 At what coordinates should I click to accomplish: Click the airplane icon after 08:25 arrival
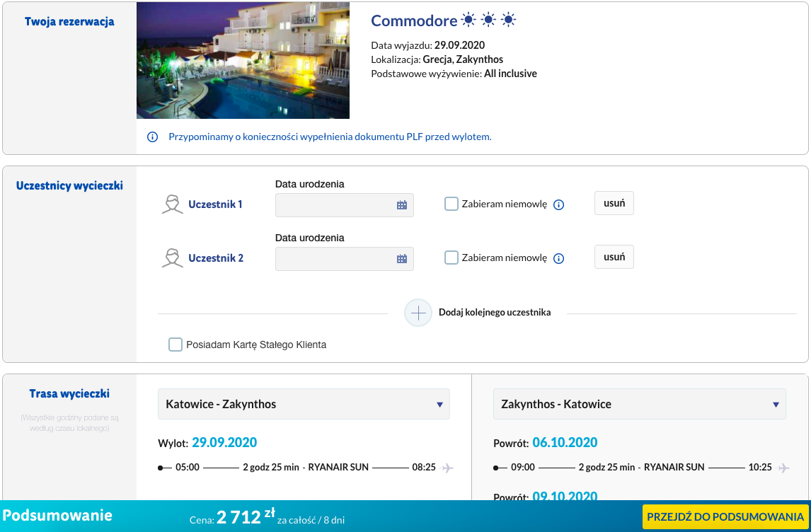(447, 468)
